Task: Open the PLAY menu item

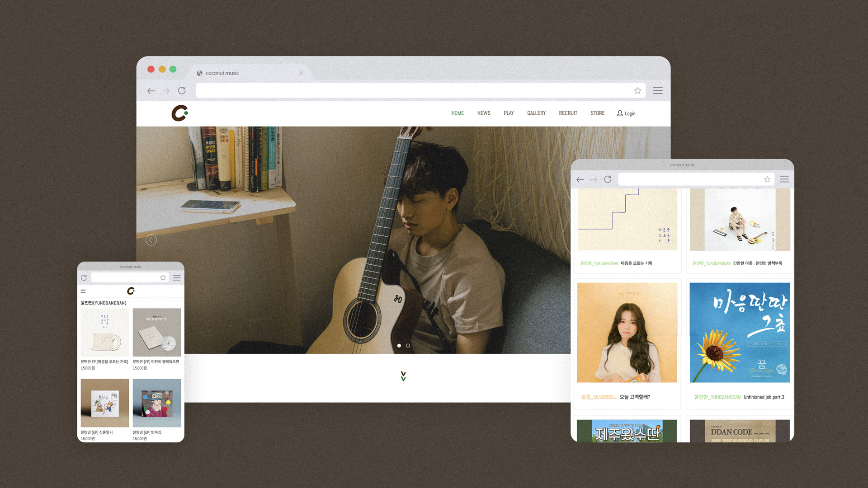Action: click(x=509, y=113)
